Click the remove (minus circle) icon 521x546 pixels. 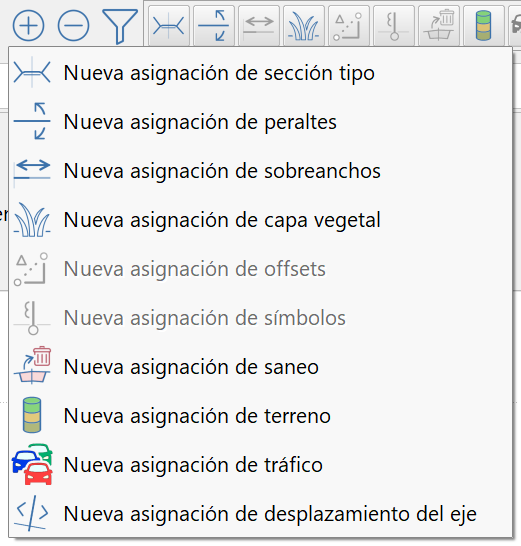[73, 25]
